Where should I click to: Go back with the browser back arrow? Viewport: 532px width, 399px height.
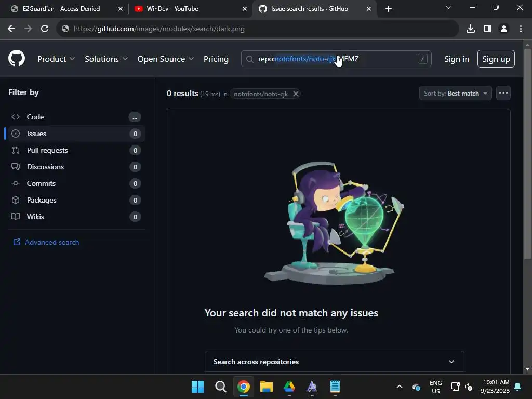(11, 29)
